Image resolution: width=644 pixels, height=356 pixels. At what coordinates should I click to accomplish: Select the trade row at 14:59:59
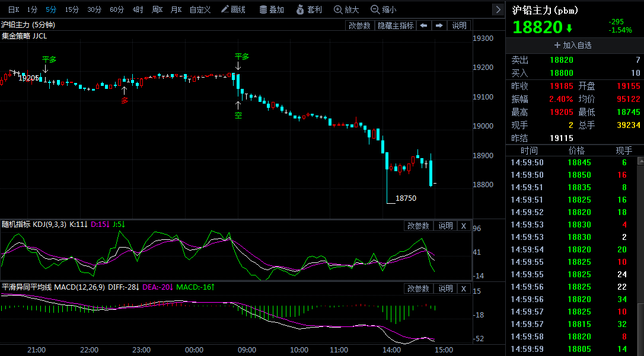pos(571,349)
